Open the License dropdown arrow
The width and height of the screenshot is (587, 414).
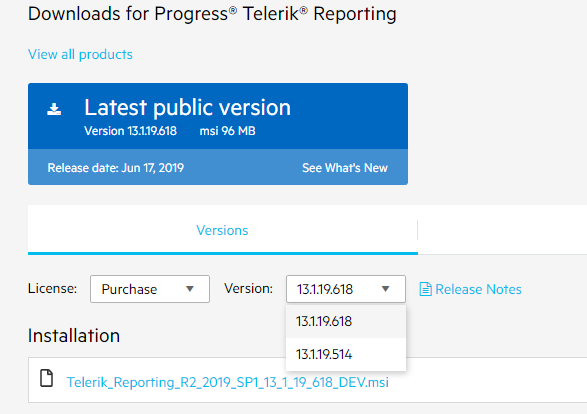tap(190, 289)
